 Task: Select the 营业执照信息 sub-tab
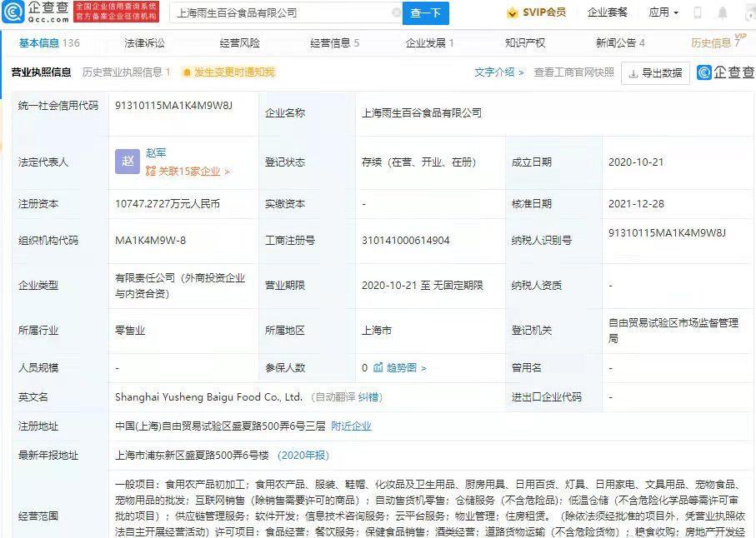tap(41, 72)
